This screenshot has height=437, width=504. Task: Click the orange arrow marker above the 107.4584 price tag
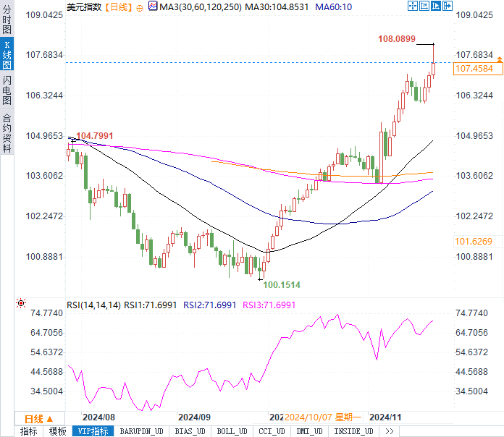500,58
